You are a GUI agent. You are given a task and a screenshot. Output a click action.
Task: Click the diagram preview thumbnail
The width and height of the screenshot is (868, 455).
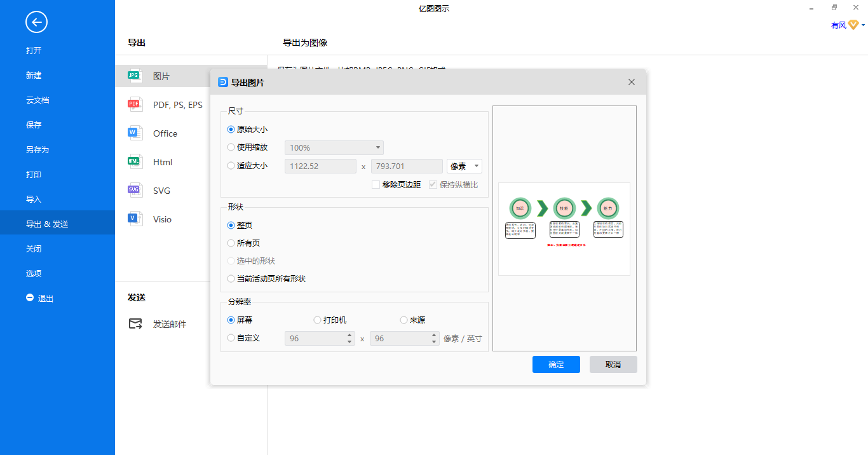(x=564, y=229)
